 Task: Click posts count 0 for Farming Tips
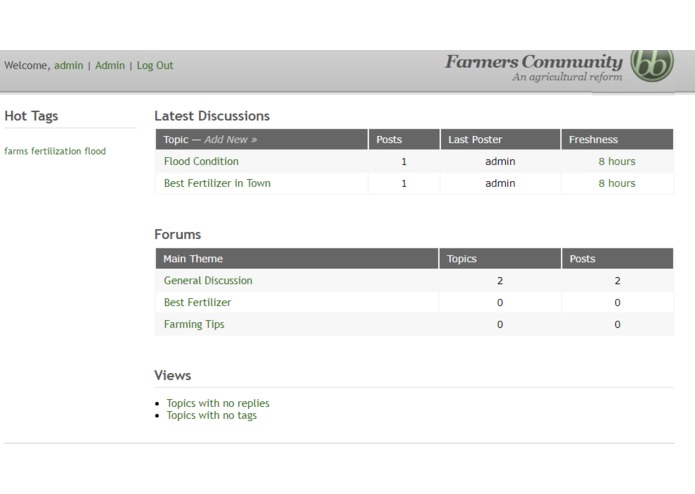pyautogui.click(x=617, y=324)
